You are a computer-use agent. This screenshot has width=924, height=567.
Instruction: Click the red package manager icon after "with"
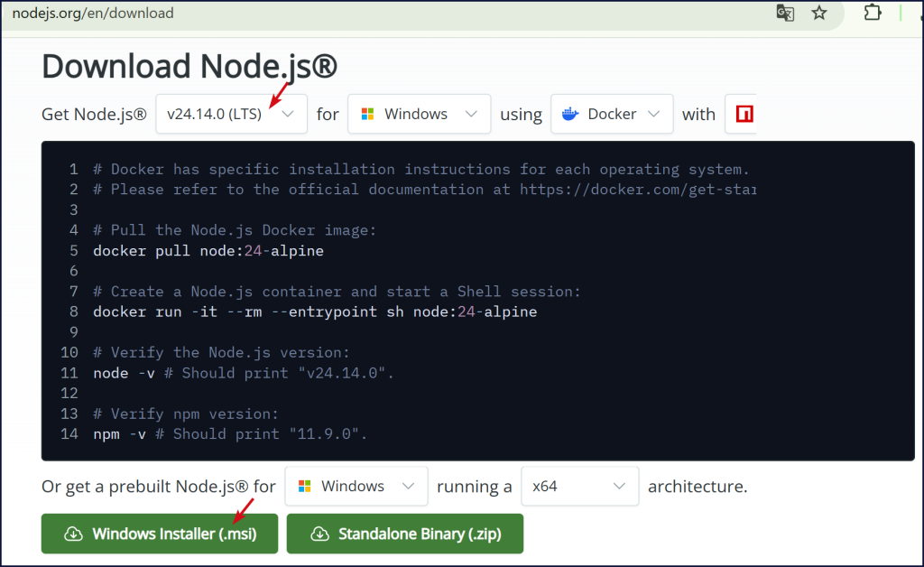click(744, 114)
